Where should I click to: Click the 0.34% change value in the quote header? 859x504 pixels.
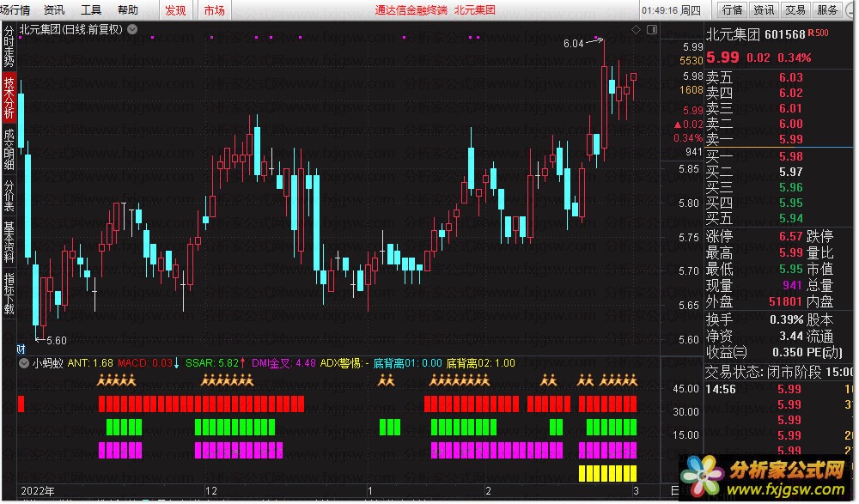(x=794, y=58)
